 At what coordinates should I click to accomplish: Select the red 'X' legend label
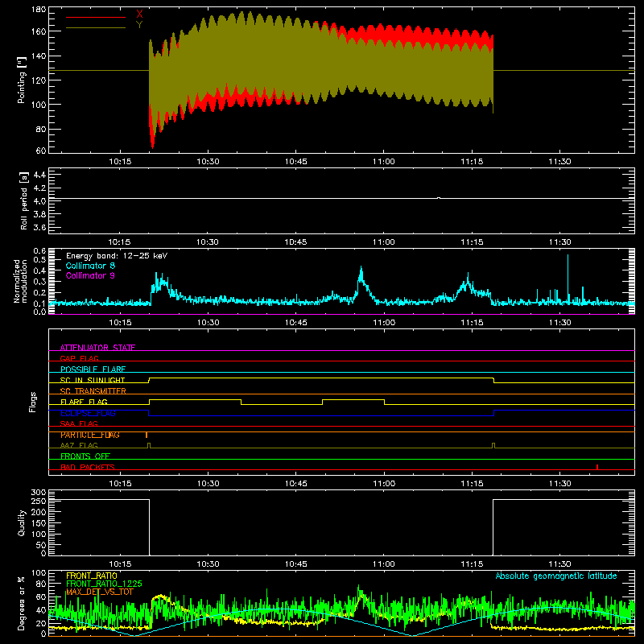(x=139, y=14)
